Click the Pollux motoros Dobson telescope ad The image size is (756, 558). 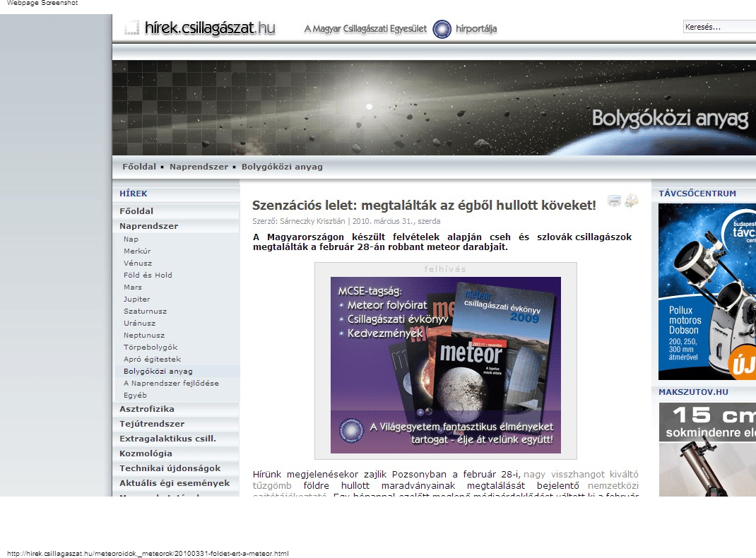pyautogui.click(x=707, y=292)
